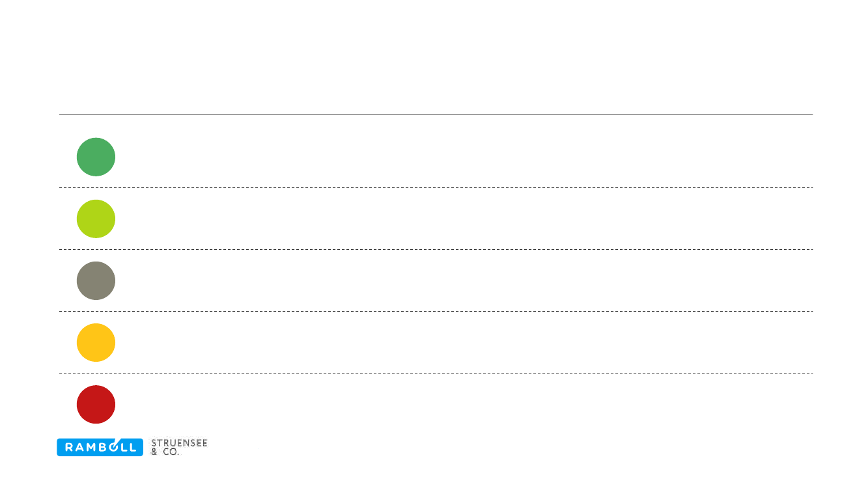Image resolution: width=868 pixels, height=488 pixels.
Task: Select the solid line under the title
Action: [x=436, y=115]
